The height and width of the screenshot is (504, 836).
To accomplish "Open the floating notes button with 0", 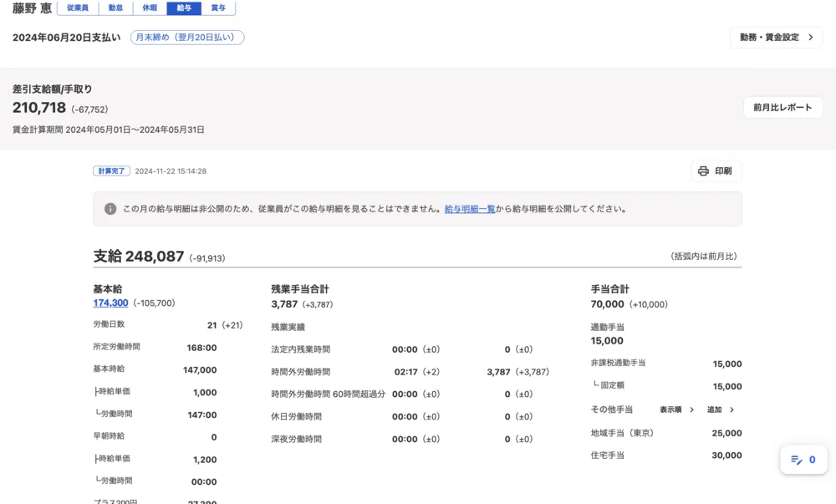I will tap(803, 460).
